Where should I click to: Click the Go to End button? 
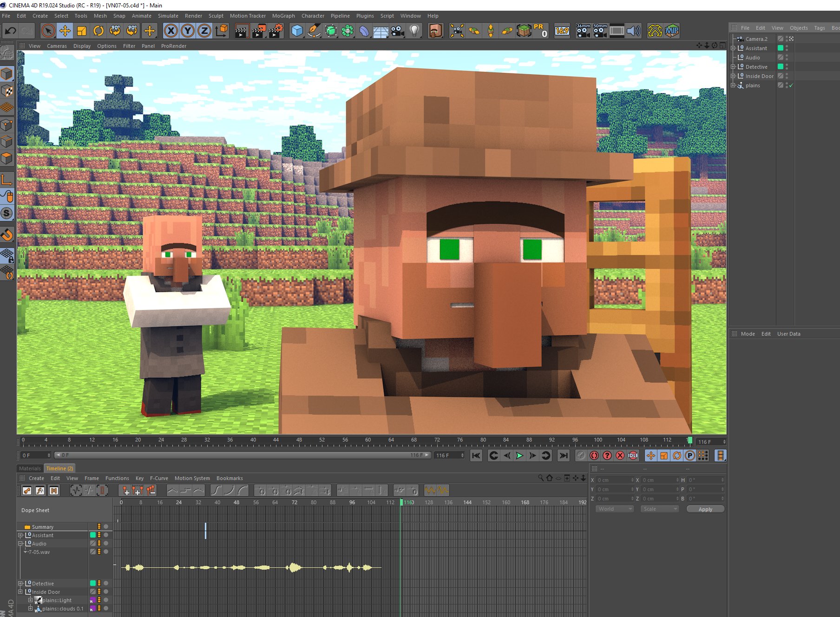click(563, 455)
